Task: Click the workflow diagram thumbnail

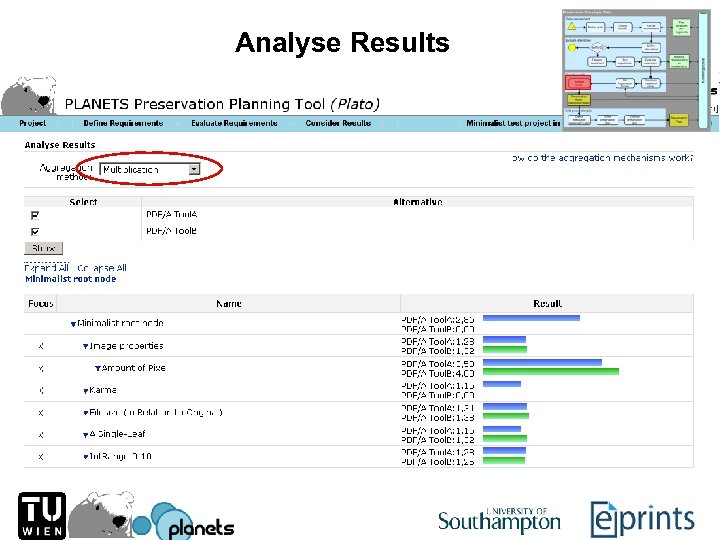Action: coord(636,70)
